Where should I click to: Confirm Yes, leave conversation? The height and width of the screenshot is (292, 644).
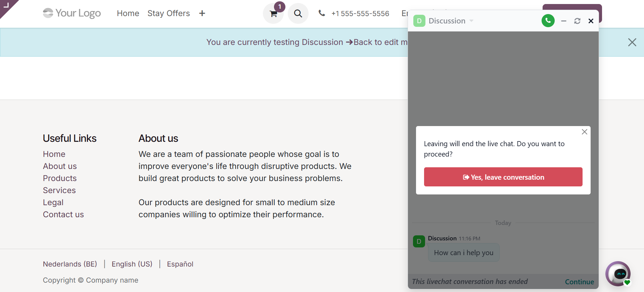503,177
